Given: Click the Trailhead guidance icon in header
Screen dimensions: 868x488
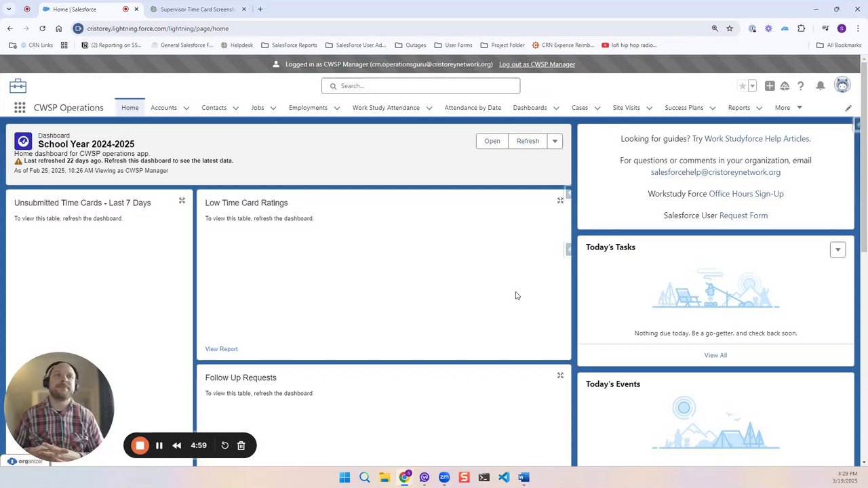Looking at the screenshot, I should [785, 86].
